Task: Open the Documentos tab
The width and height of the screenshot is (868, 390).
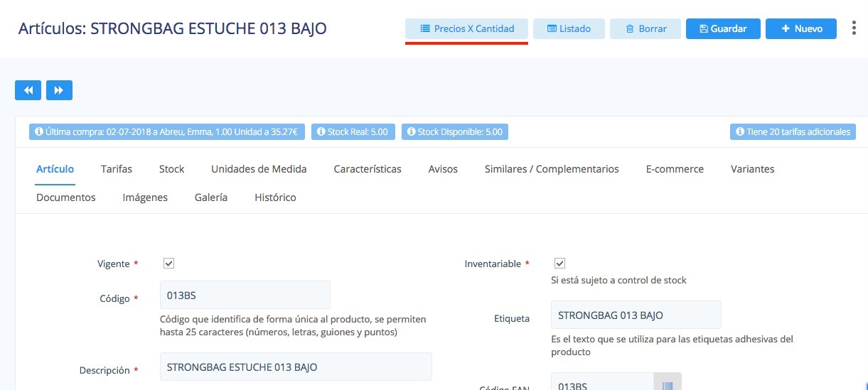Action: (65, 197)
